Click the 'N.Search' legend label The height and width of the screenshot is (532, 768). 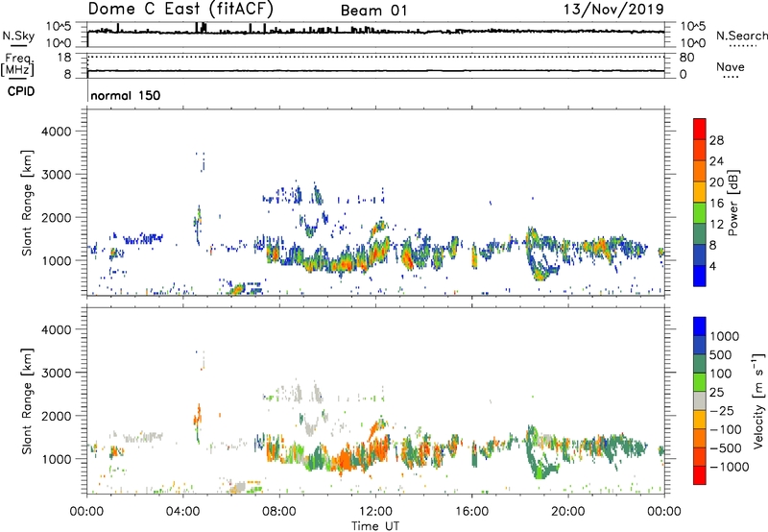tap(741, 36)
